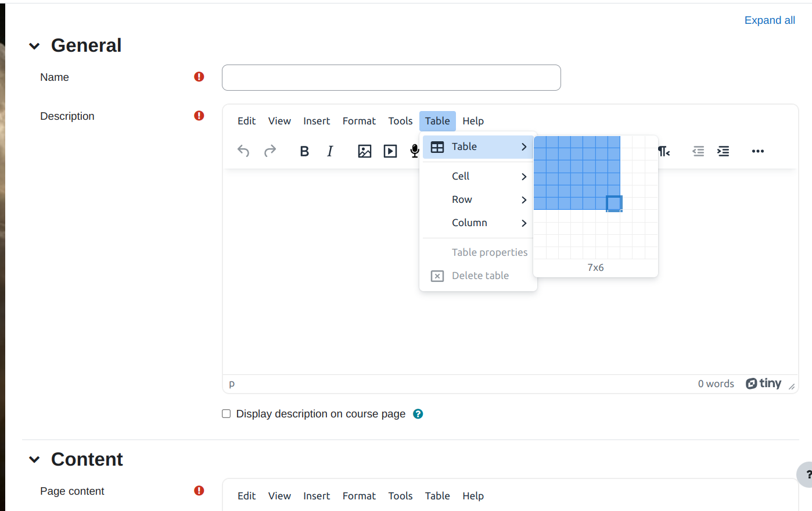Toggle Bold formatting in the toolbar
This screenshot has height=511, width=812.
point(304,151)
